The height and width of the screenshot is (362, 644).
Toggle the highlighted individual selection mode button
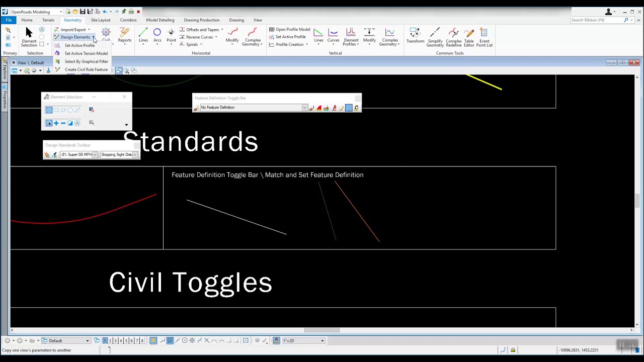[x=49, y=110]
